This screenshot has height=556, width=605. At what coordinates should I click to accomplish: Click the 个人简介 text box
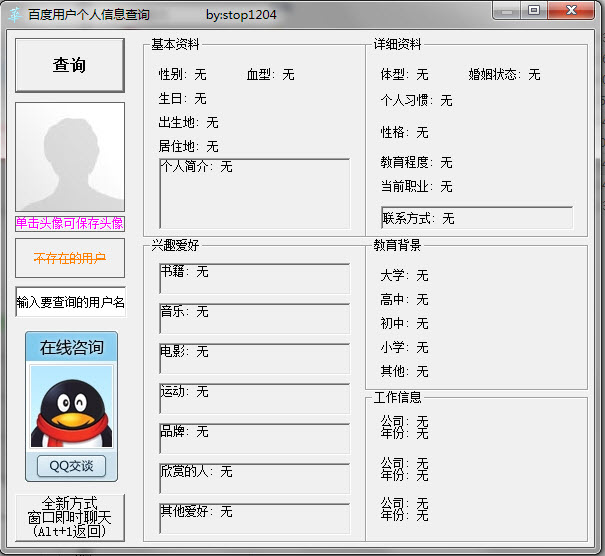[255, 194]
